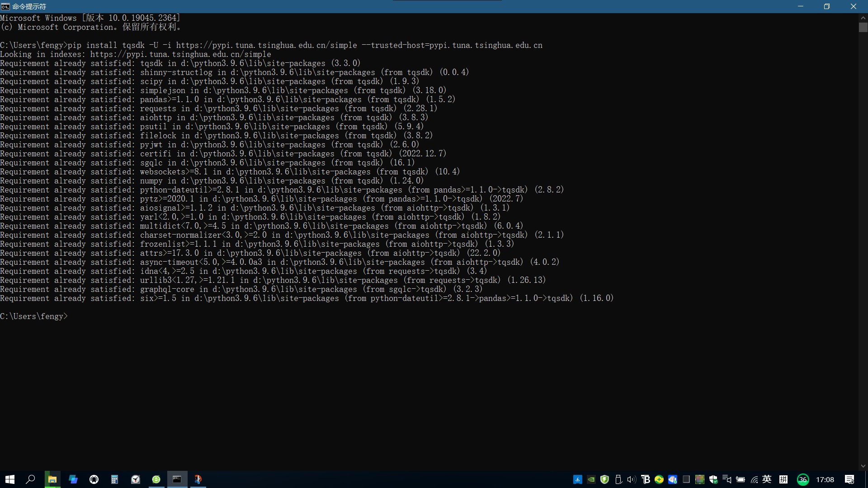The width and height of the screenshot is (868, 488).
Task: Toggle the 英 input language indicator
Action: pos(767,480)
